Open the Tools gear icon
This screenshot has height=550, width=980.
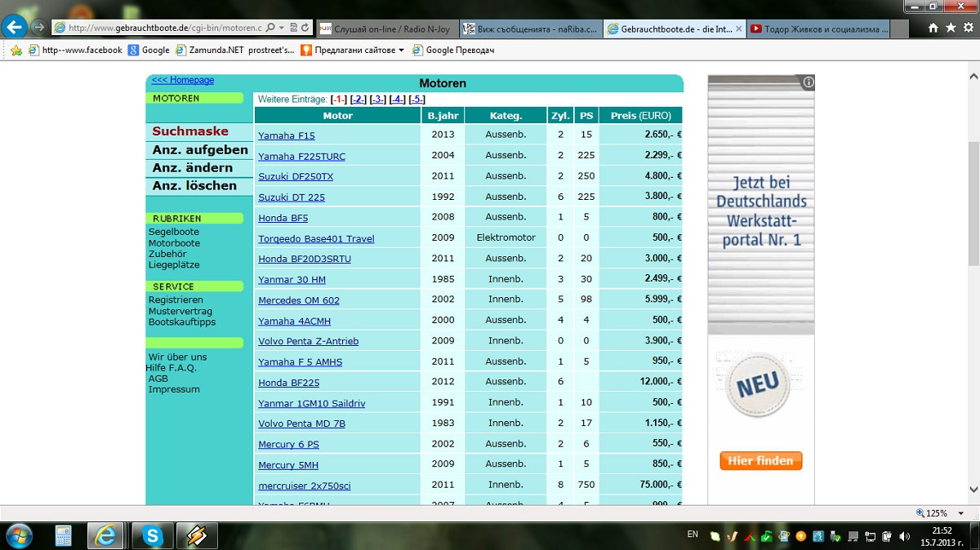[x=968, y=28]
